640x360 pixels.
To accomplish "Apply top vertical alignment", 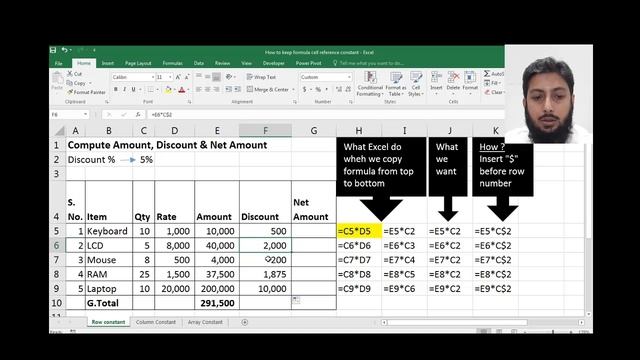I will pyautogui.click(x=199, y=77).
